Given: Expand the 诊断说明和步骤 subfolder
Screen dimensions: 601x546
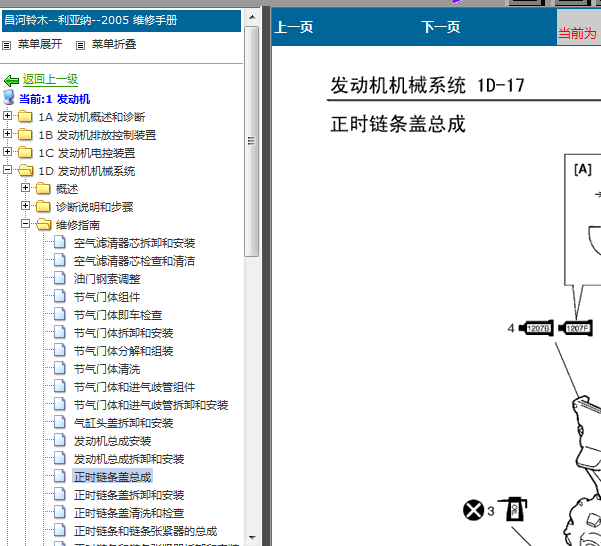Looking at the screenshot, I should coord(25,205).
